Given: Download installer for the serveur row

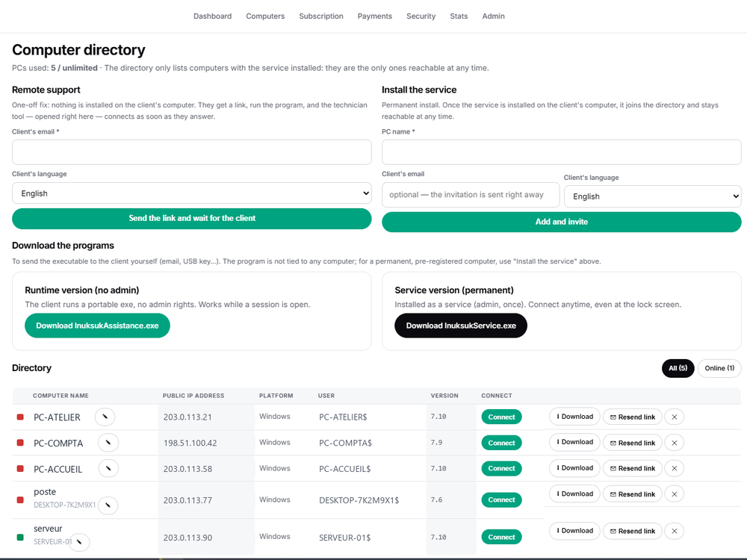Looking at the screenshot, I should 574,530.
